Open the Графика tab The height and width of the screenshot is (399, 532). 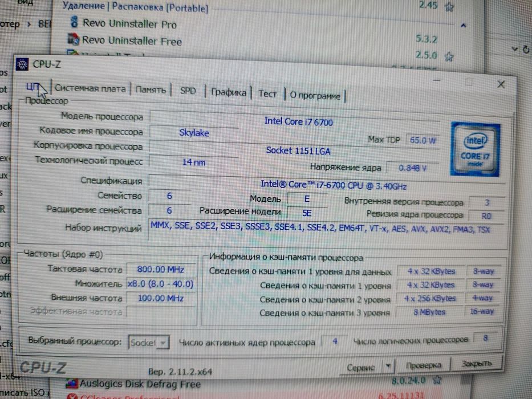[228, 92]
